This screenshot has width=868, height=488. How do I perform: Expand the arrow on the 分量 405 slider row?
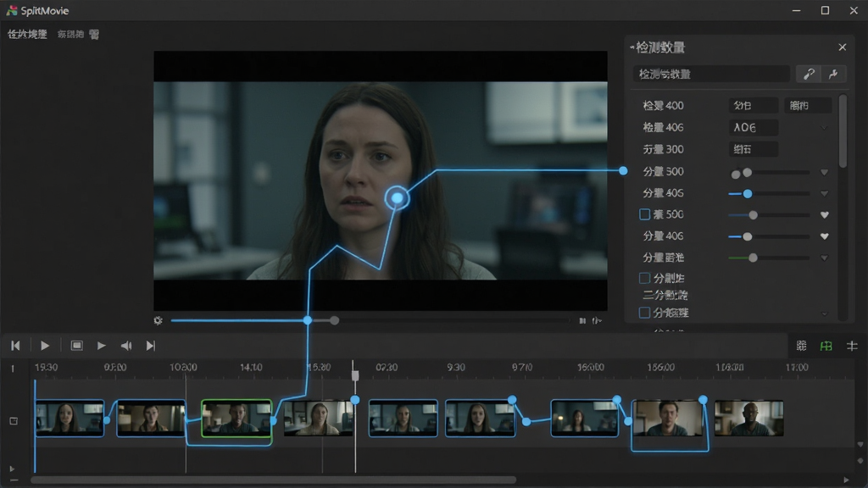pos(824,194)
